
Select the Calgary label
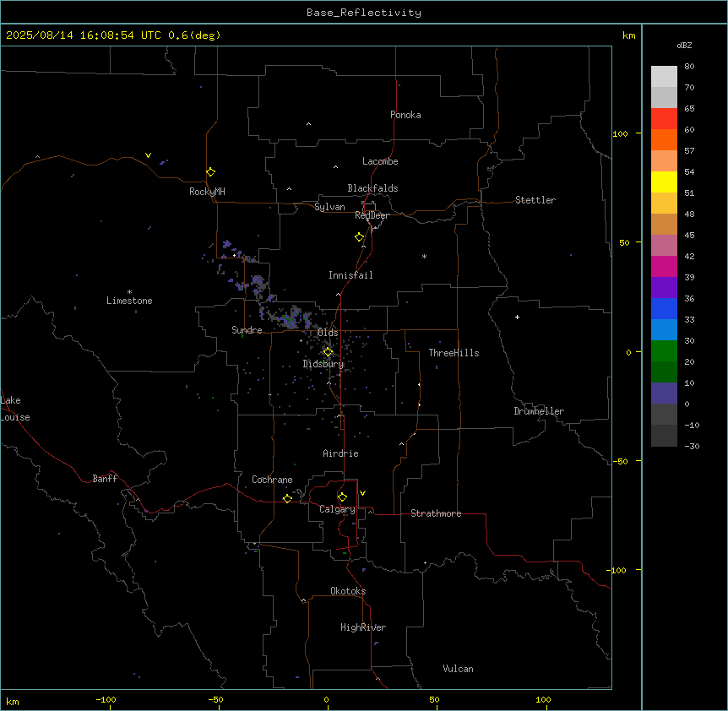point(337,509)
